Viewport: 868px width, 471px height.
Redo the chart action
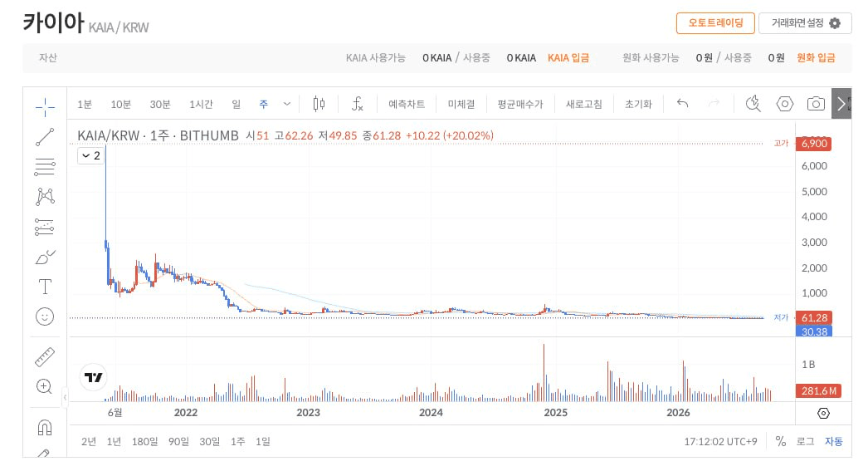pyautogui.click(x=714, y=104)
